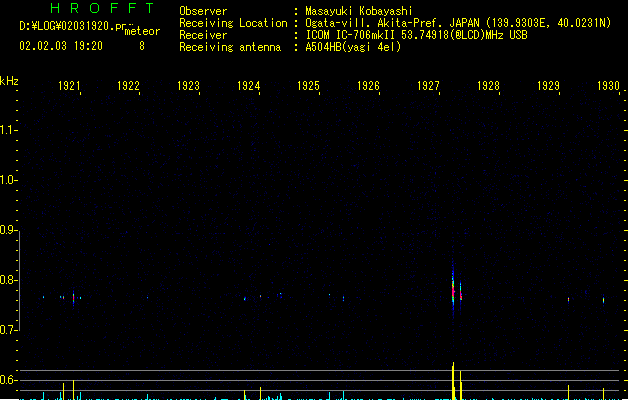Click the 1922 time axis marker
This screenshot has width=629, height=400.
(128, 85)
